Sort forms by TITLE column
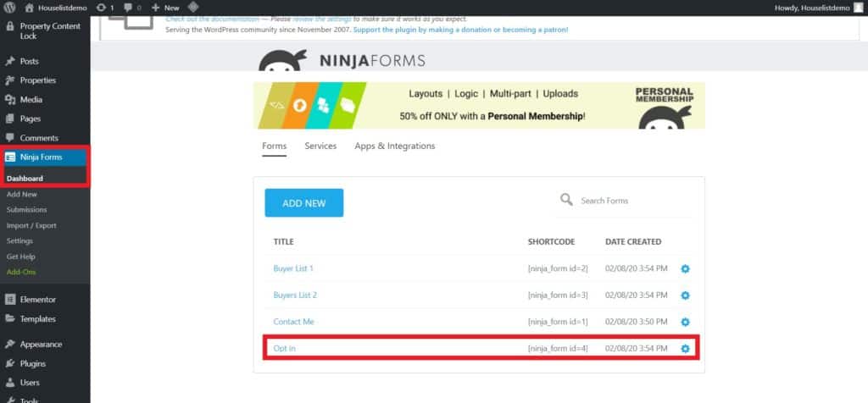868x403 pixels. pyautogui.click(x=283, y=242)
